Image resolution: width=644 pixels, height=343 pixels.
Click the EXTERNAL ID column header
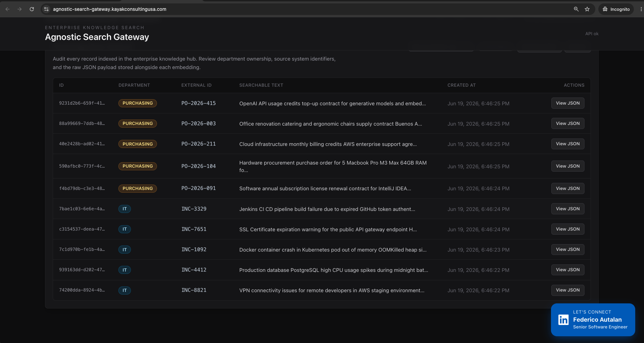[196, 85]
